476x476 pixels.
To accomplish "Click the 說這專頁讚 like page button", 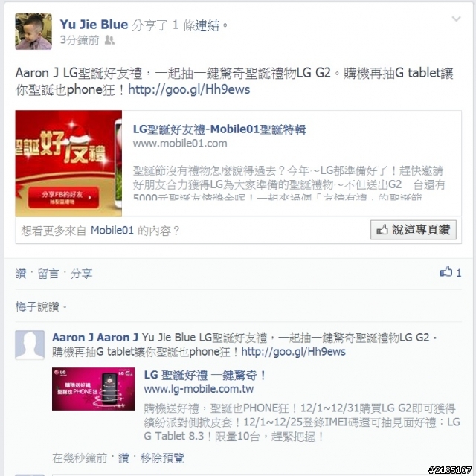I will 414,230.
